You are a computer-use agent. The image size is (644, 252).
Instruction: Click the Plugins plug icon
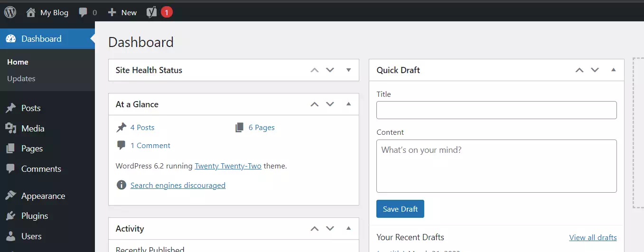tap(10, 216)
